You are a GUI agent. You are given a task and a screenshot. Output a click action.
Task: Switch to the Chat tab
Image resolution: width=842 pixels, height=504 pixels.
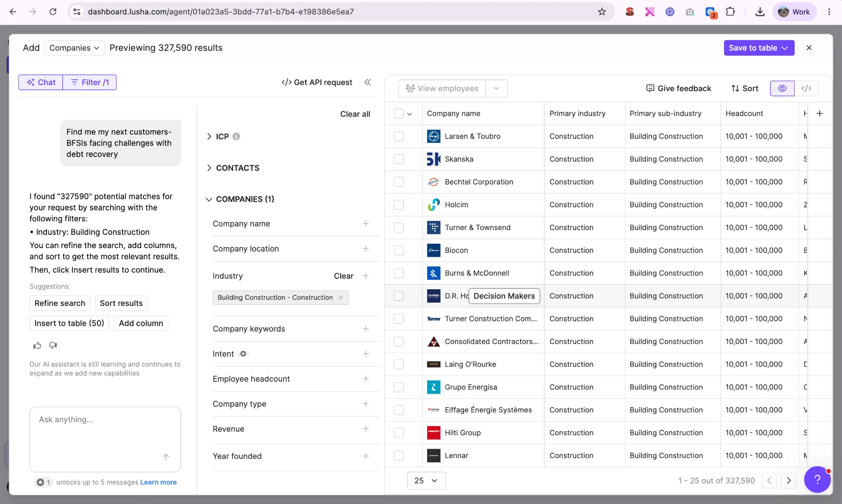41,82
